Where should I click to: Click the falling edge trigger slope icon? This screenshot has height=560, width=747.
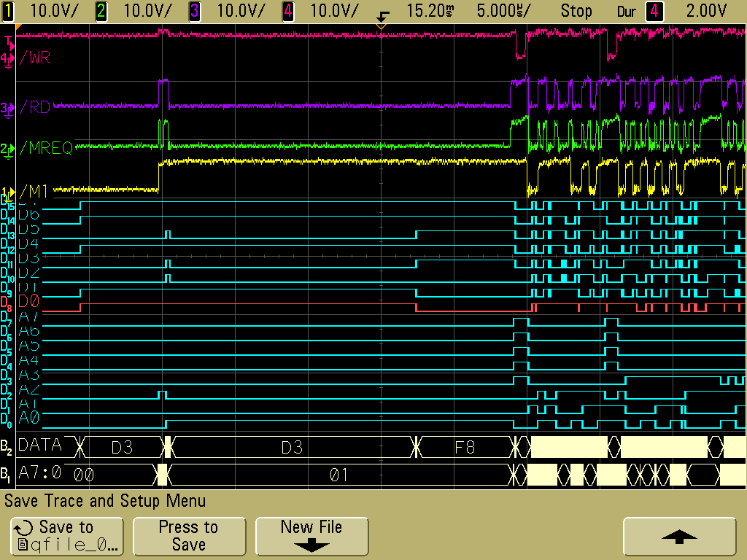pyautogui.click(x=382, y=15)
